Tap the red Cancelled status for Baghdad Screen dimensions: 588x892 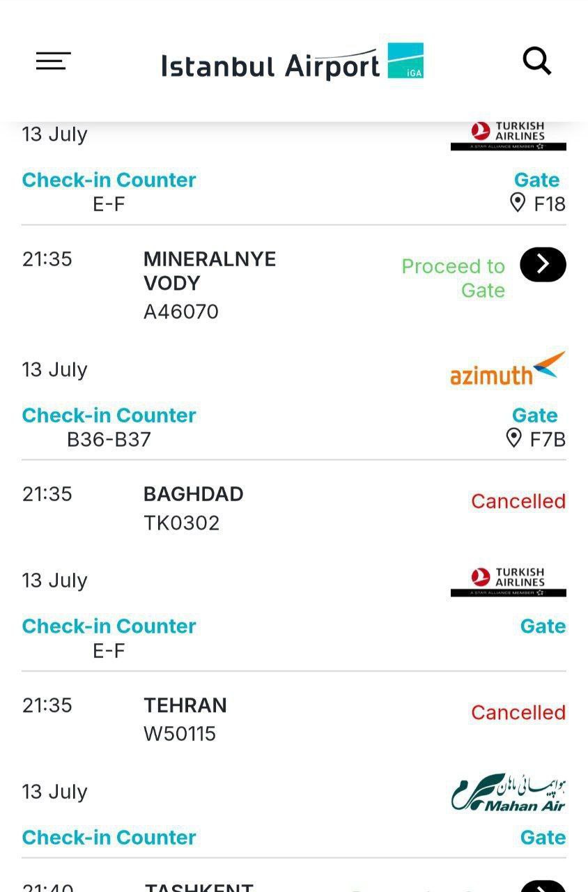click(518, 501)
